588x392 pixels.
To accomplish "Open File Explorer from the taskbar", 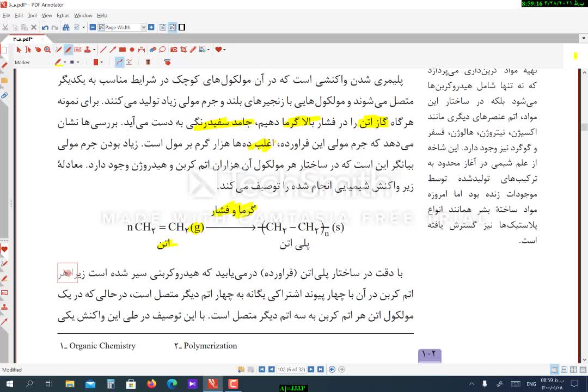I will [70, 384].
